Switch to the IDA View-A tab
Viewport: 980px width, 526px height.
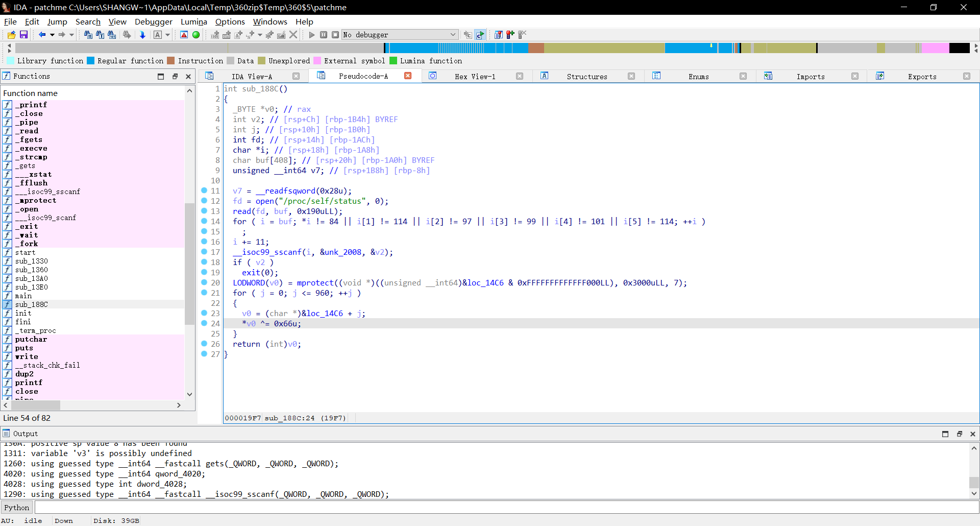point(252,77)
